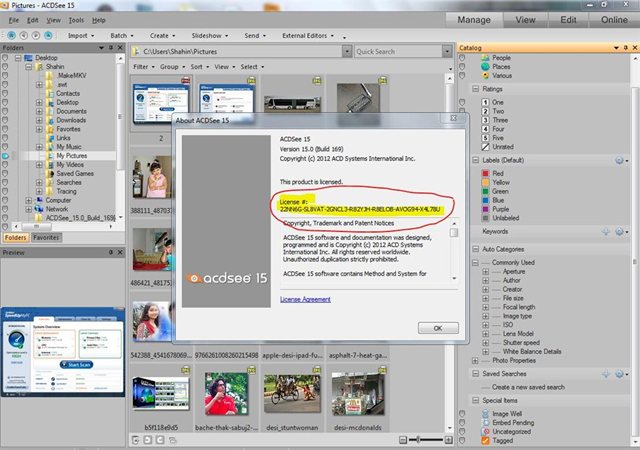Click OK in About ACDSee dialog
This screenshot has width=640, height=450.
[438, 328]
